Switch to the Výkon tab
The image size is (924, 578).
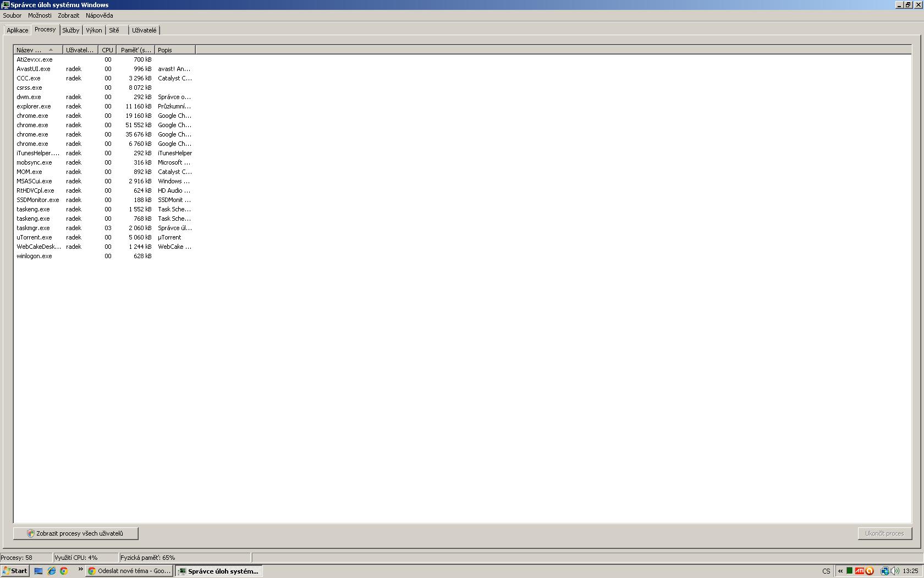[x=94, y=30]
